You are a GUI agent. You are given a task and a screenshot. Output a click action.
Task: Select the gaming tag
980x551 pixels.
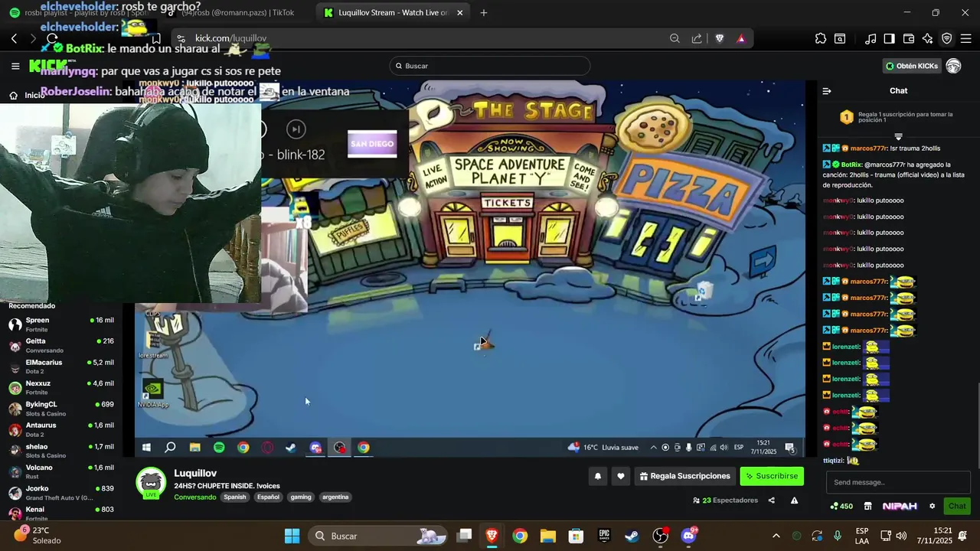click(x=301, y=497)
